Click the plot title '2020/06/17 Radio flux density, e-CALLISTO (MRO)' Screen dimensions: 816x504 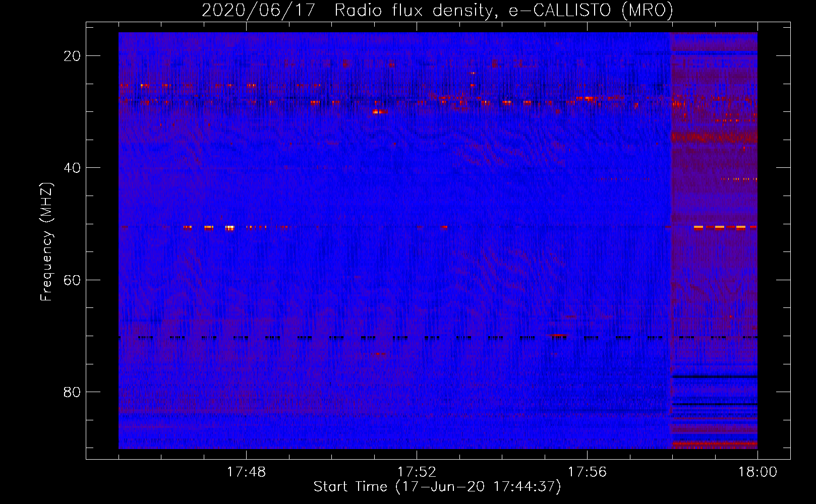click(x=437, y=11)
